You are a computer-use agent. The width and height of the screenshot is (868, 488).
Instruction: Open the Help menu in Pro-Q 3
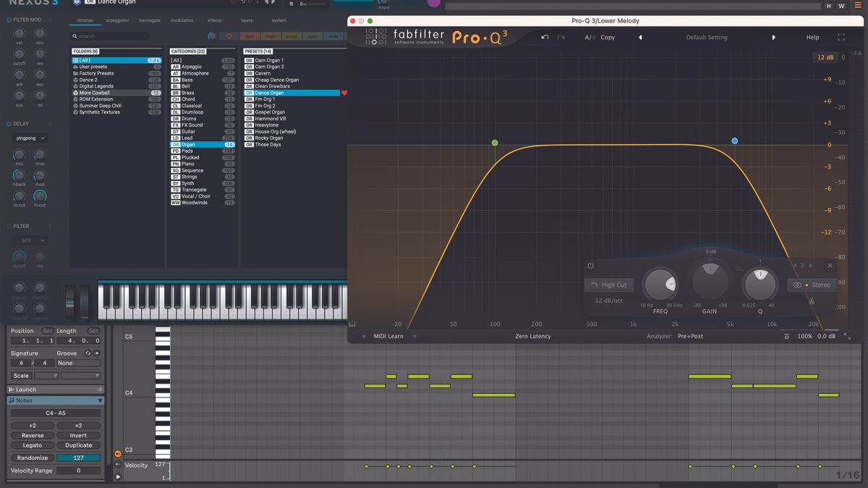[812, 37]
